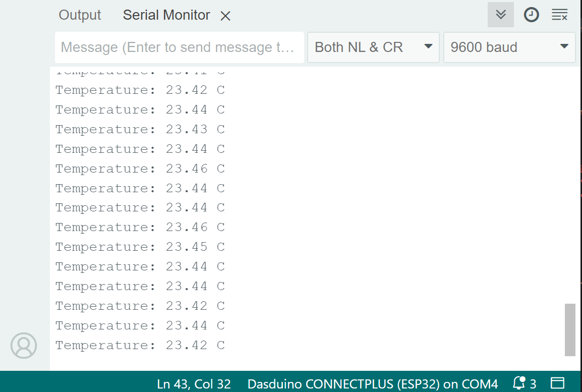Open the Both NL & CR dropdown

click(373, 47)
